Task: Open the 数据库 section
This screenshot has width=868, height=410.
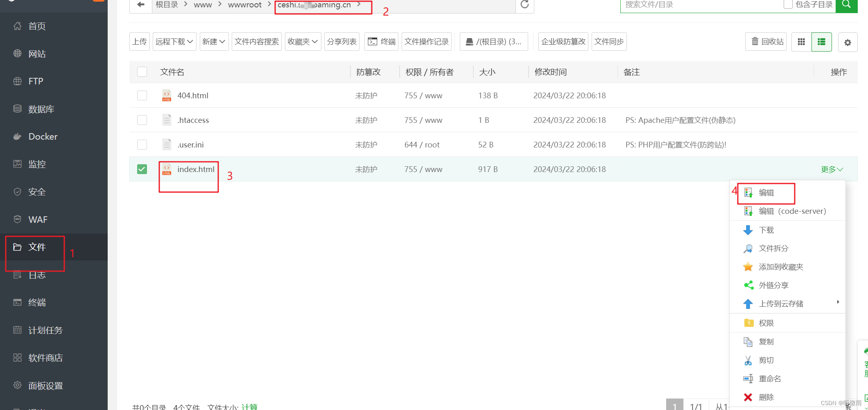Action: pyautogui.click(x=41, y=109)
